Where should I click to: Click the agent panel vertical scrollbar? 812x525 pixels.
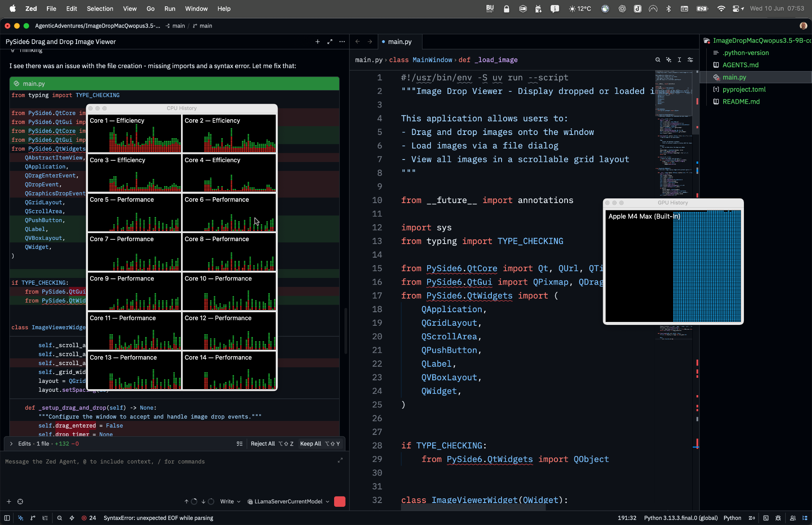tap(346, 331)
